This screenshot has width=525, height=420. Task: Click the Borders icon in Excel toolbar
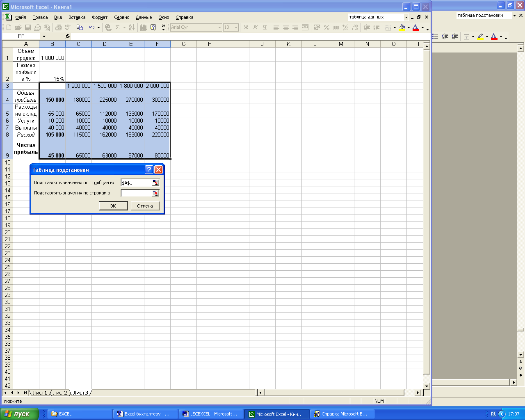(388, 27)
